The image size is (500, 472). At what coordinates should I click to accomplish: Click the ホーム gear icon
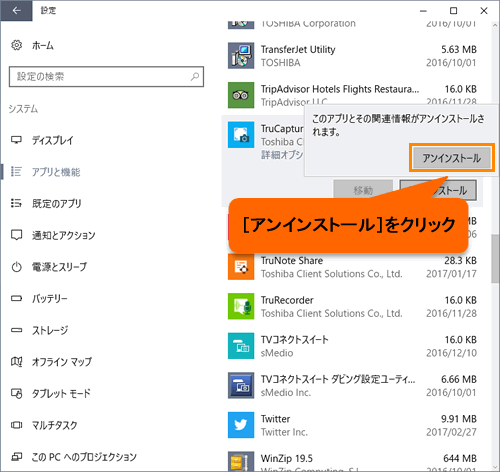click(16, 45)
